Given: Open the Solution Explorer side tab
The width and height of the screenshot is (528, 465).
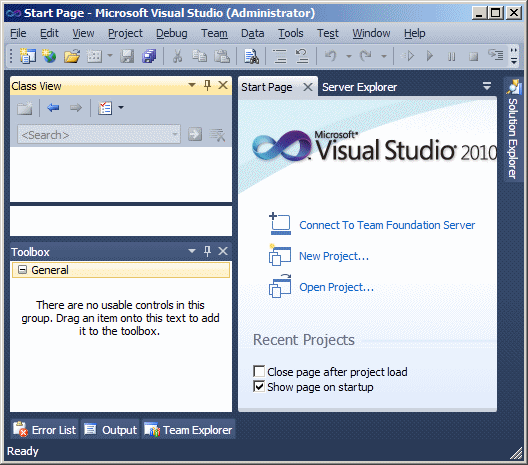Looking at the screenshot, I should 513,129.
